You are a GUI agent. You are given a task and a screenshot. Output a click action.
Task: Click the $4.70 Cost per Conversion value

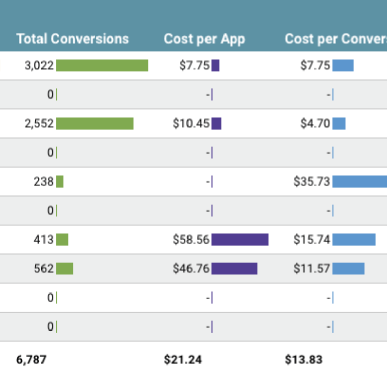[315, 124]
